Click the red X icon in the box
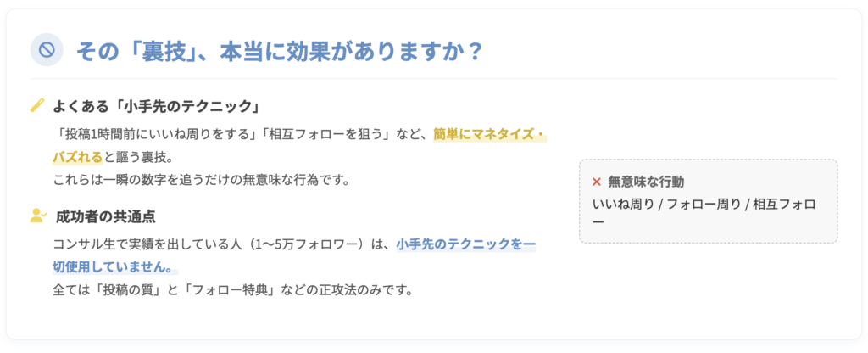This screenshot has width=868, height=353. pos(597,182)
